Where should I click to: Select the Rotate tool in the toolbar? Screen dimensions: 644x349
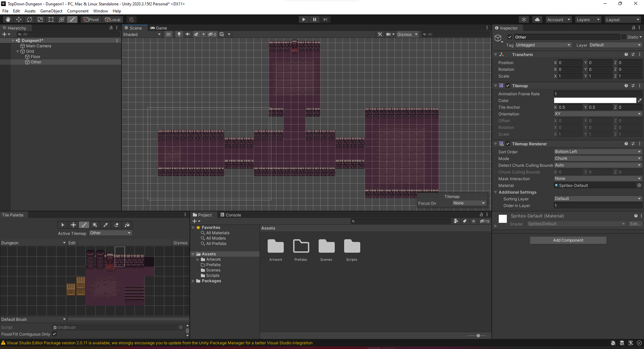point(30,19)
